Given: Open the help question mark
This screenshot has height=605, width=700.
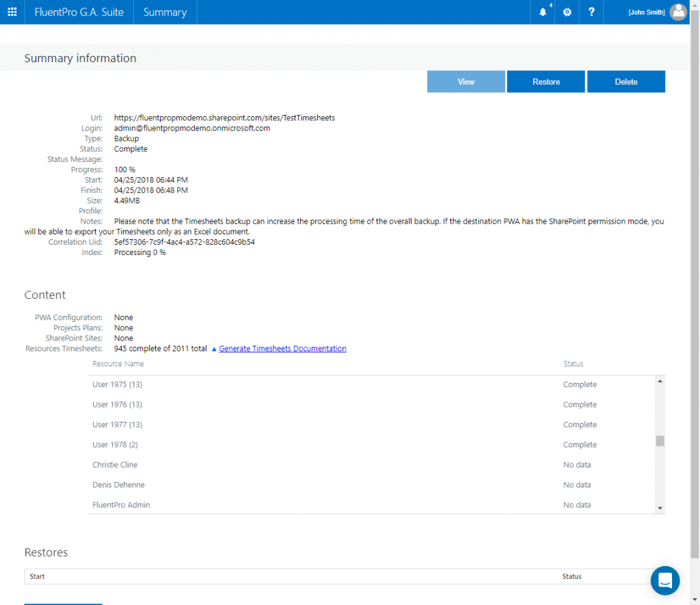Looking at the screenshot, I should click(591, 12).
